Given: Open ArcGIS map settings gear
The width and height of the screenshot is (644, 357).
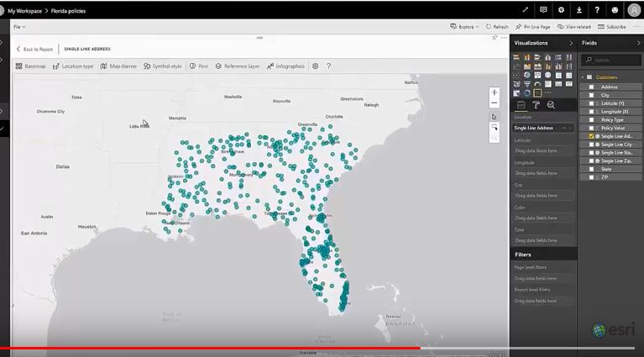Looking at the screenshot, I should point(316,66).
